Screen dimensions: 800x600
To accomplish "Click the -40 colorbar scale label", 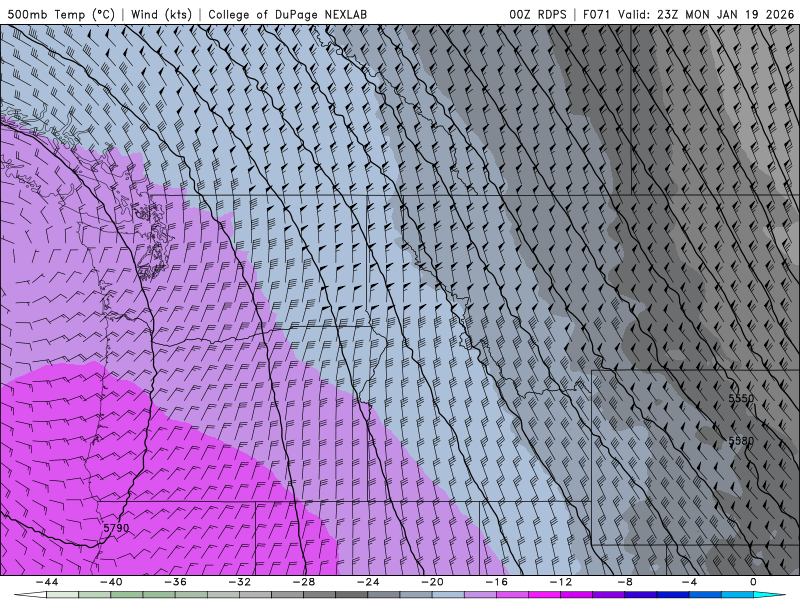I will [111, 582].
